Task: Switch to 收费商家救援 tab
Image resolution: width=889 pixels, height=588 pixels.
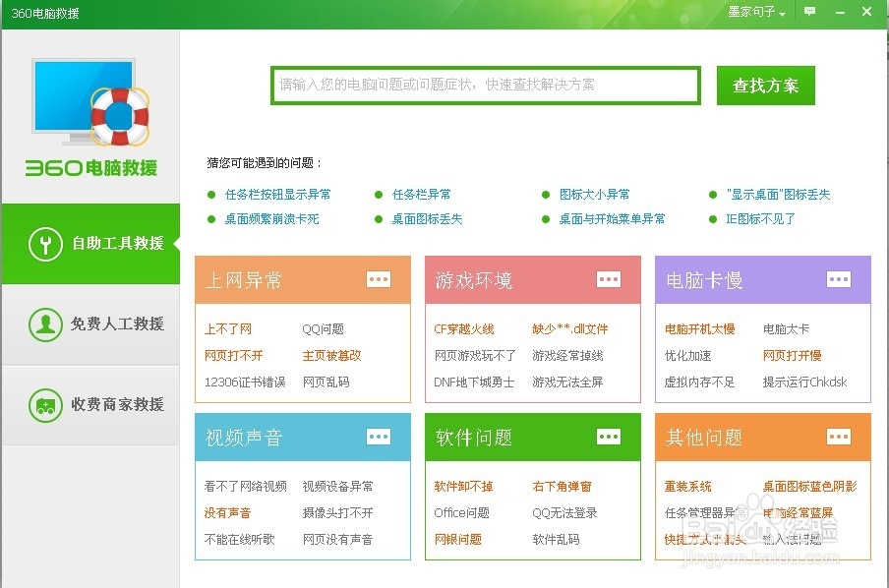Action: pos(90,405)
